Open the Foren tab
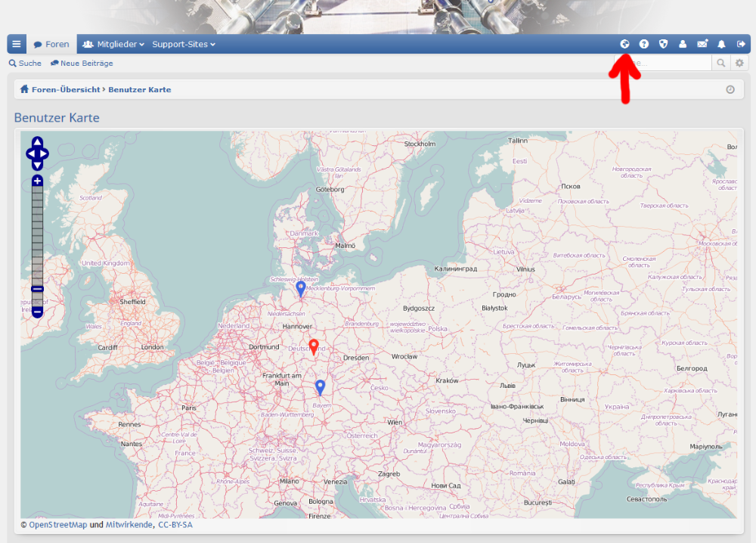The height and width of the screenshot is (543, 756). point(51,44)
